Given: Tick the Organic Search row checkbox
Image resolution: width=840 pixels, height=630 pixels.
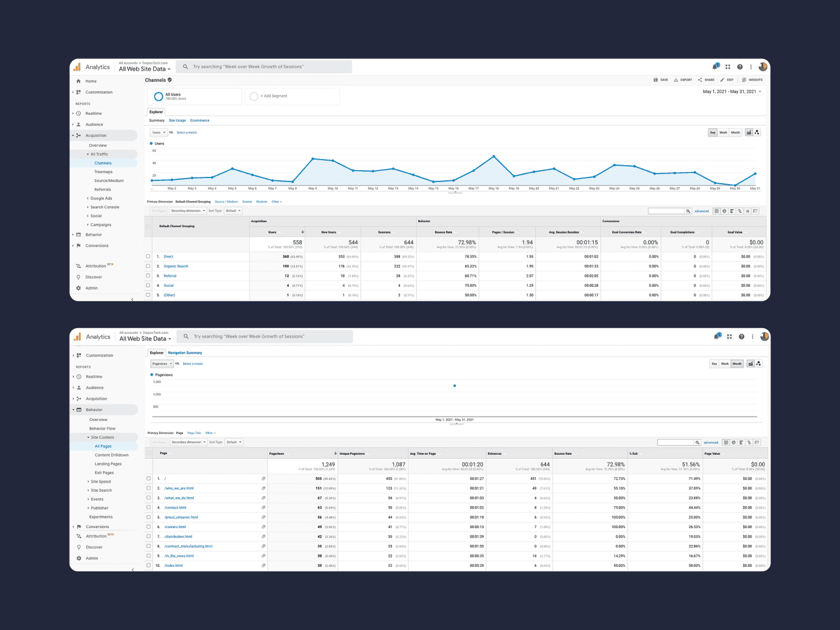Looking at the screenshot, I should 148,266.
